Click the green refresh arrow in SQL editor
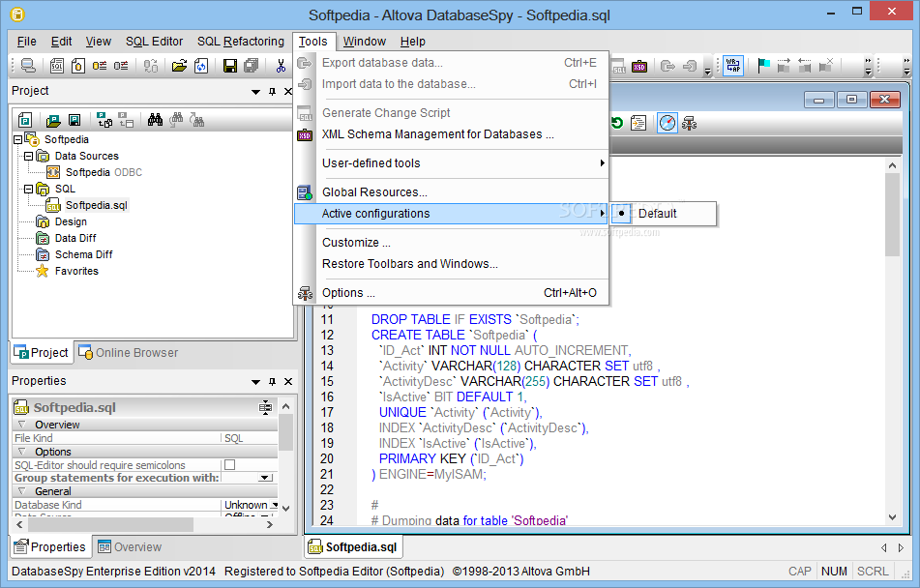Image resolution: width=920 pixels, height=588 pixels. tap(616, 123)
